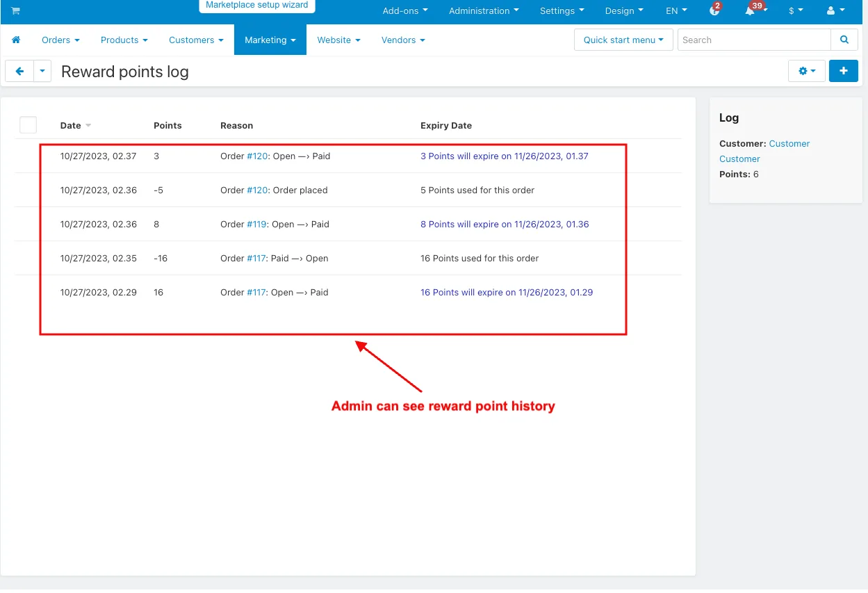Click the blue plus add button
The width and height of the screenshot is (868, 593).
[x=844, y=71]
